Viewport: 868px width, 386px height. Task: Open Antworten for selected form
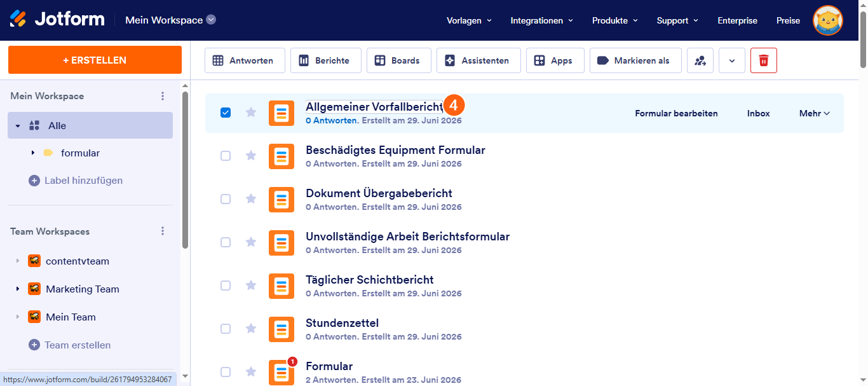[x=245, y=60]
